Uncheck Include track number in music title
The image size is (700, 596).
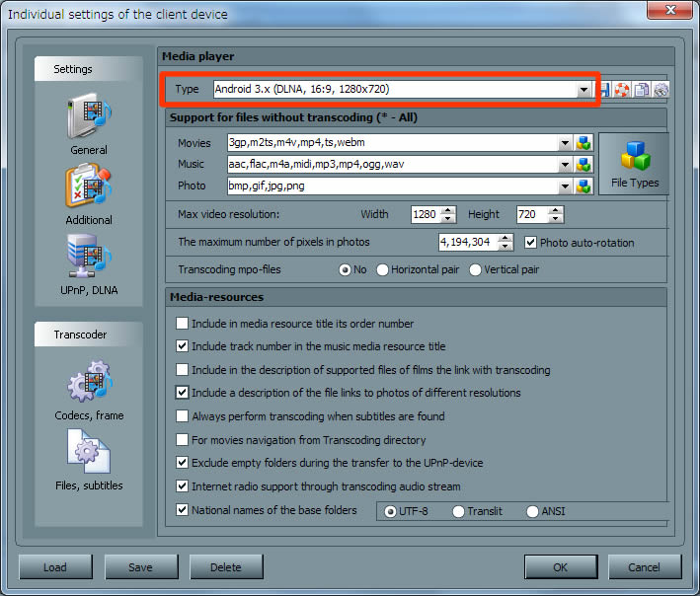[x=182, y=346]
